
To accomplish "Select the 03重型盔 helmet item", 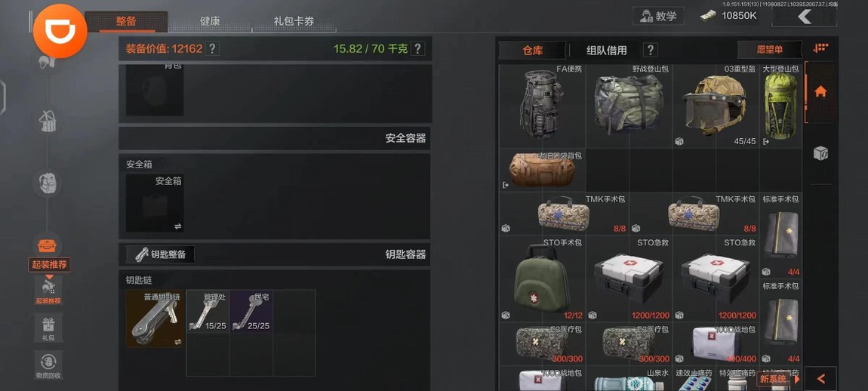I will (x=716, y=106).
